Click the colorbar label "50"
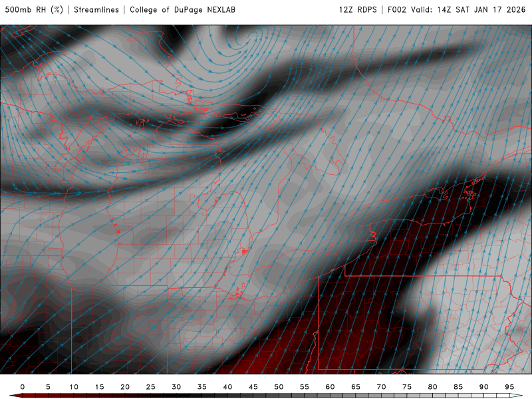Image resolution: width=532 pixels, height=399 pixels. pyautogui.click(x=279, y=387)
